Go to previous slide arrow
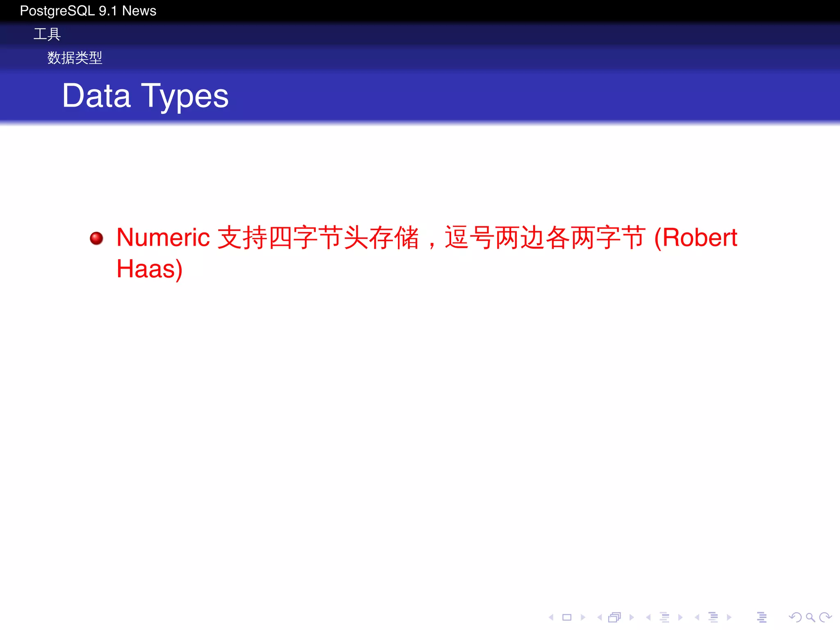Screen dimensions: 840x630 click(551, 617)
